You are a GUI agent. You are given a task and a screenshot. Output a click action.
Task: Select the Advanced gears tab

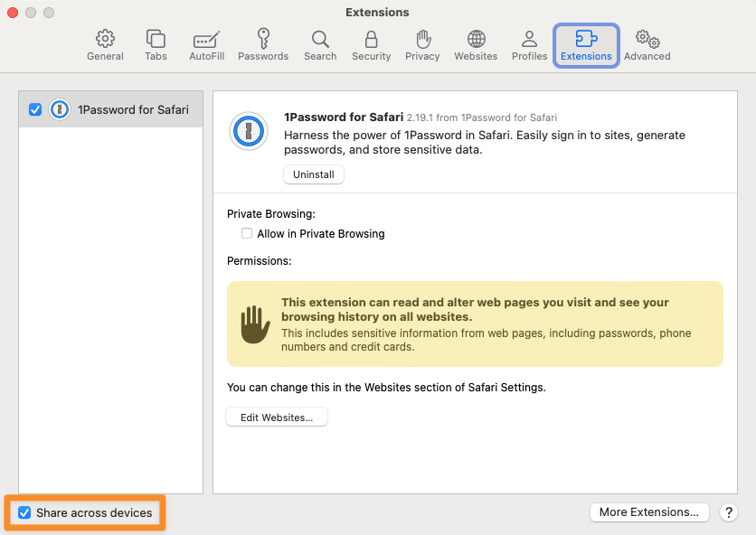click(647, 45)
